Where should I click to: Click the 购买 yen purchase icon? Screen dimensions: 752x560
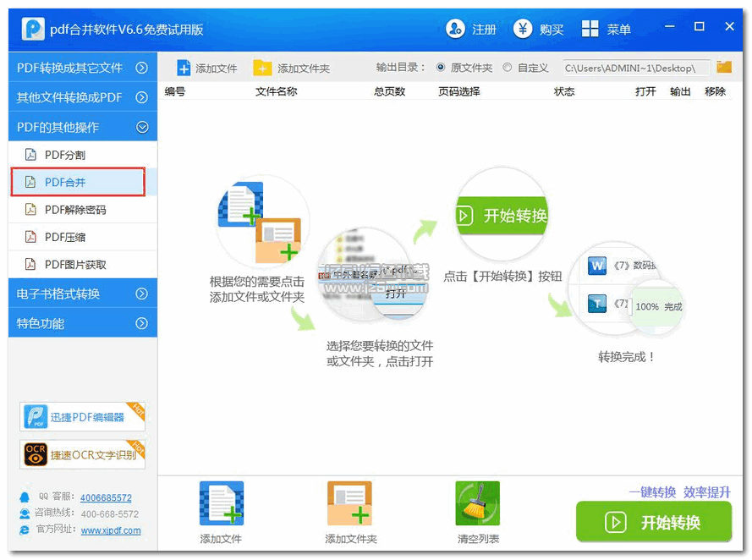tap(523, 30)
